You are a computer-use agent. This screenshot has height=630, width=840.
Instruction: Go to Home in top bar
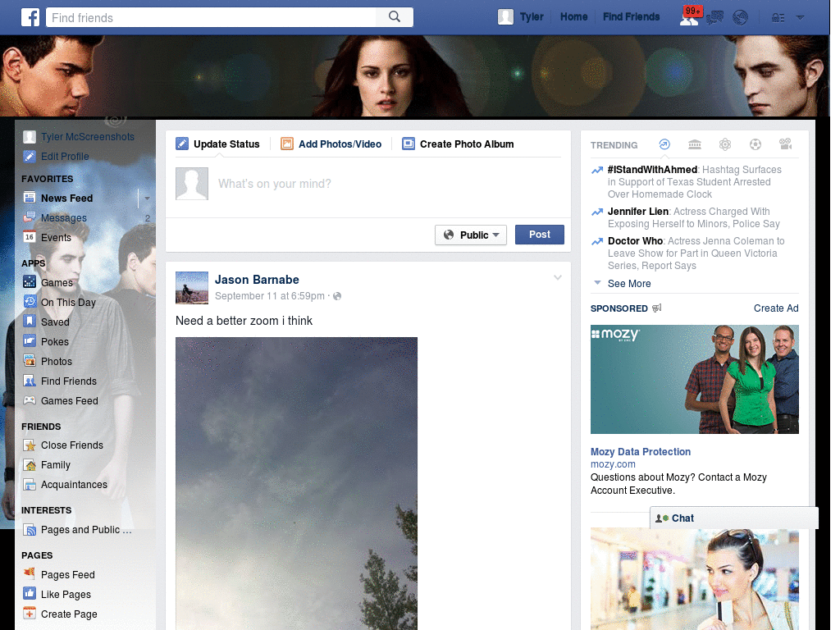click(x=573, y=17)
